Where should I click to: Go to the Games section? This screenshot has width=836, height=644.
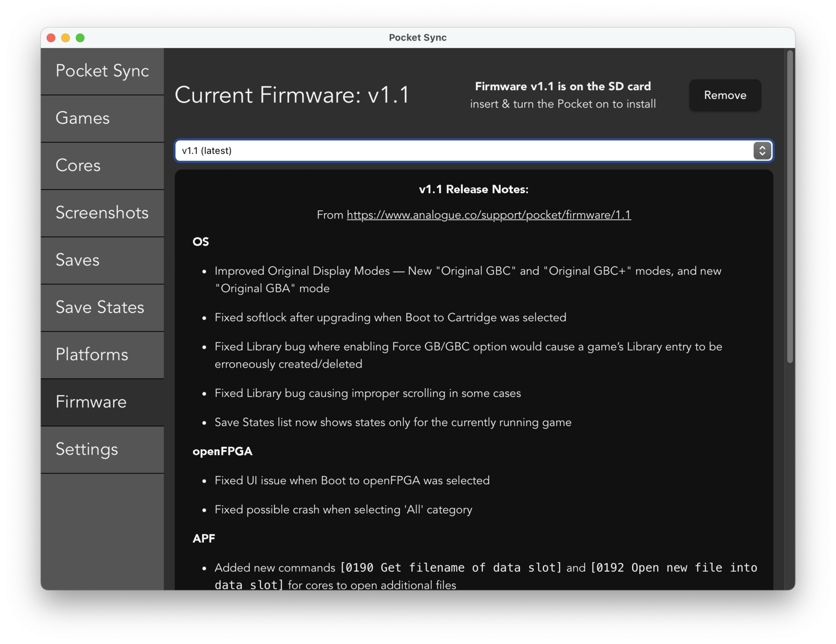point(102,119)
